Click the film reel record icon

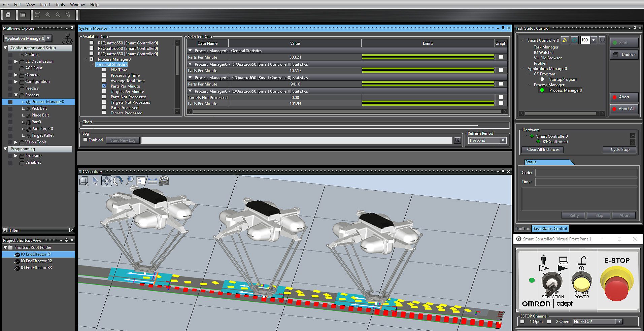click(164, 181)
